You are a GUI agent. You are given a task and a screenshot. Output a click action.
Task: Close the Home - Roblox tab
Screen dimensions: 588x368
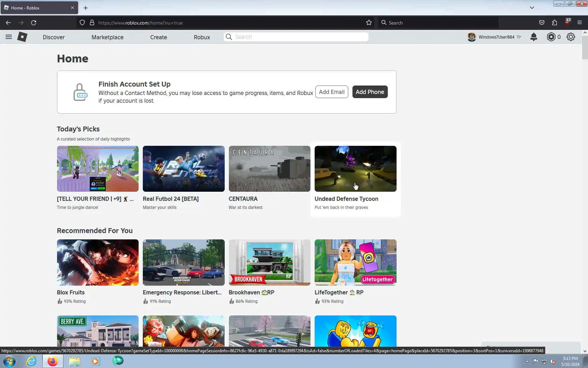pos(72,8)
